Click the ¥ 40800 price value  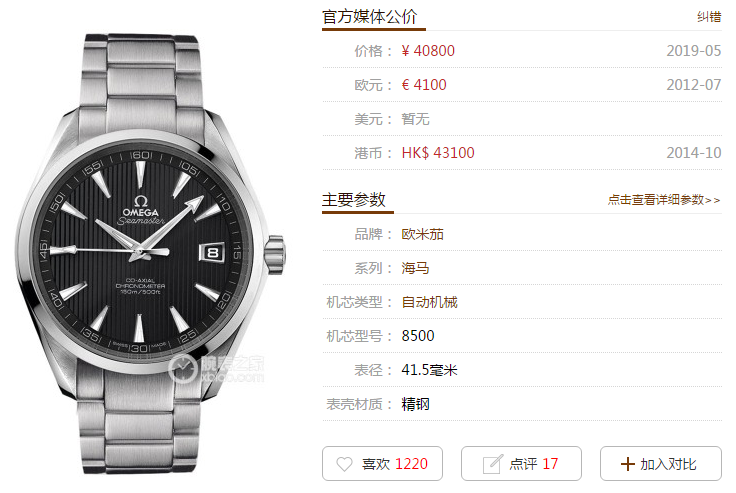coord(428,51)
